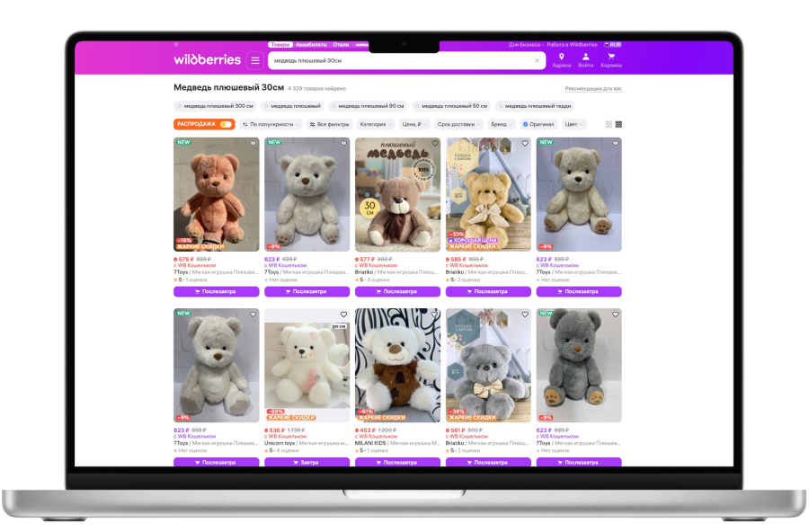
Task: Select the RUB currency switcher
Action: click(613, 44)
